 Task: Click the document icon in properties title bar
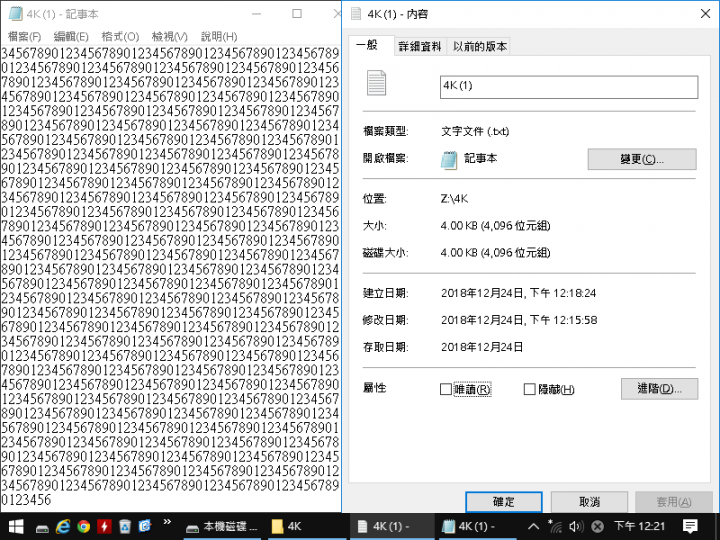point(356,14)
